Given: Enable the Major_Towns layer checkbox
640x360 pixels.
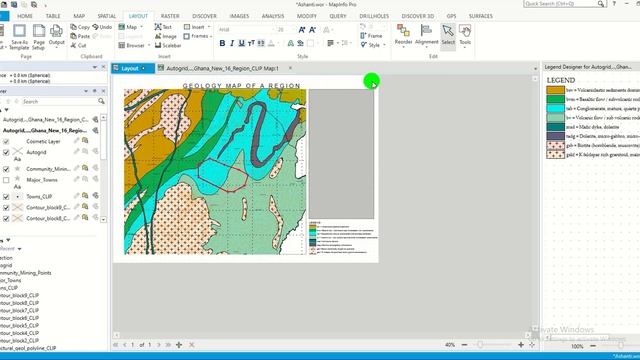Looking at the screenshot, I should coord(6,180).
